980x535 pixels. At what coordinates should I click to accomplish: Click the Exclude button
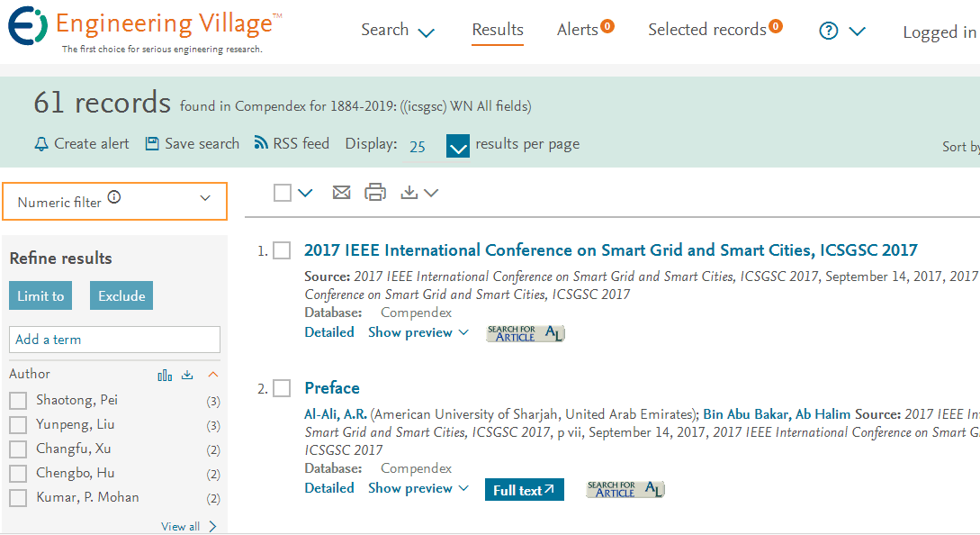pyautogui.click(x=121, y=296)
